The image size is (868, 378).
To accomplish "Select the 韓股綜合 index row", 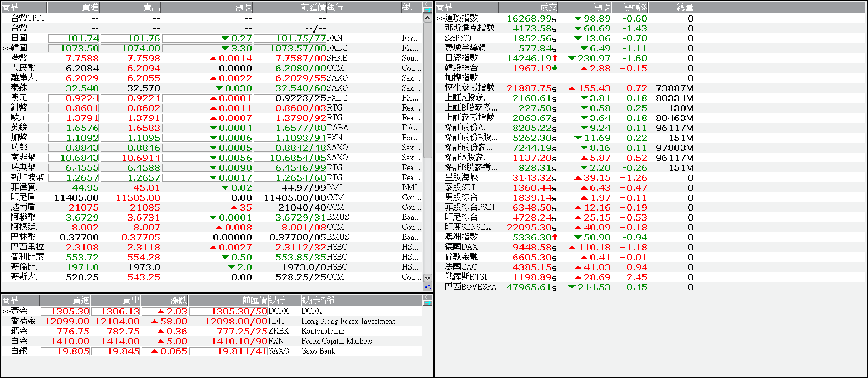I will pyautogui.click(x=651, y=68).
